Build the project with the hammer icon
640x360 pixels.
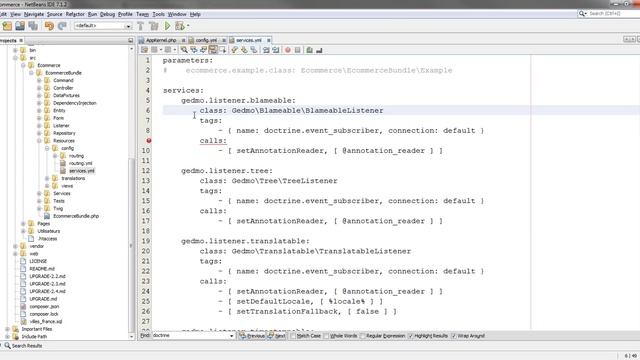coord(140,26)
